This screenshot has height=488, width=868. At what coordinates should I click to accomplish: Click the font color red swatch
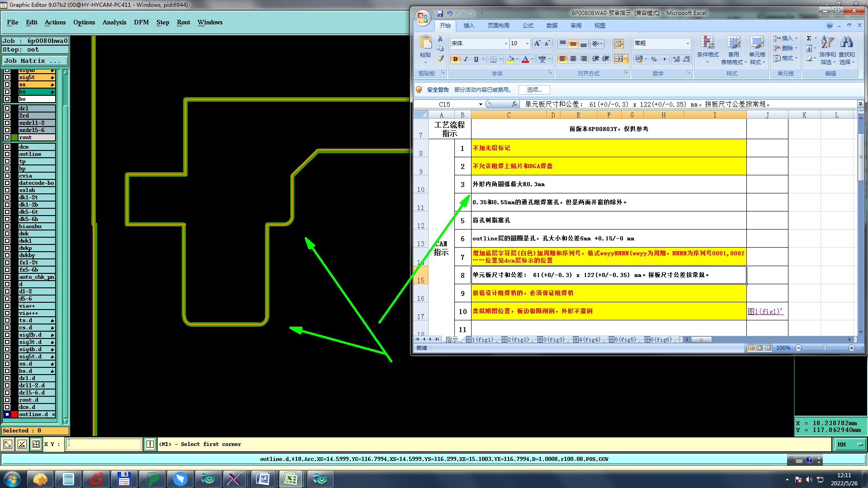click(x=525, y=59)
